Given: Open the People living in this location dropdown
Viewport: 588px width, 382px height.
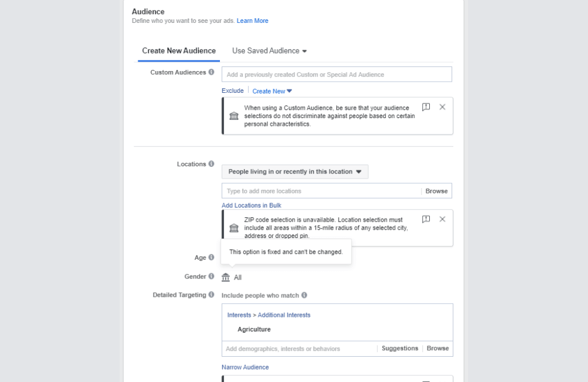Looking at the screenshot, I should 294,172.
